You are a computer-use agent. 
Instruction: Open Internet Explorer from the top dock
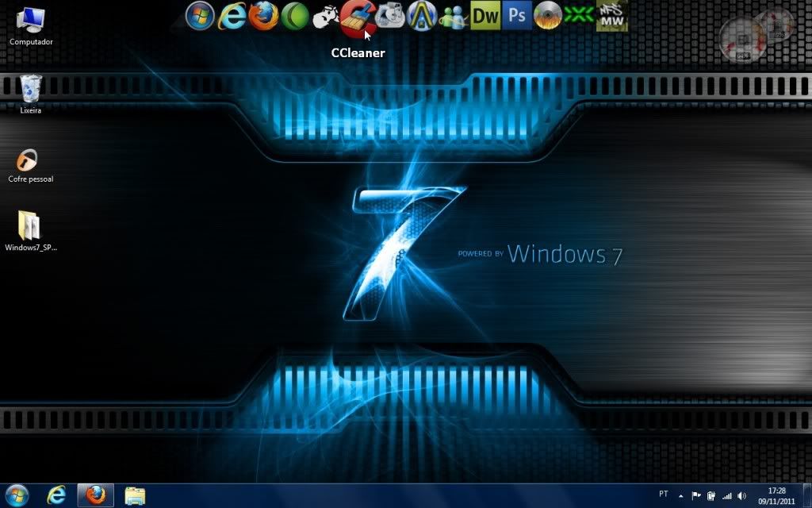232,15
